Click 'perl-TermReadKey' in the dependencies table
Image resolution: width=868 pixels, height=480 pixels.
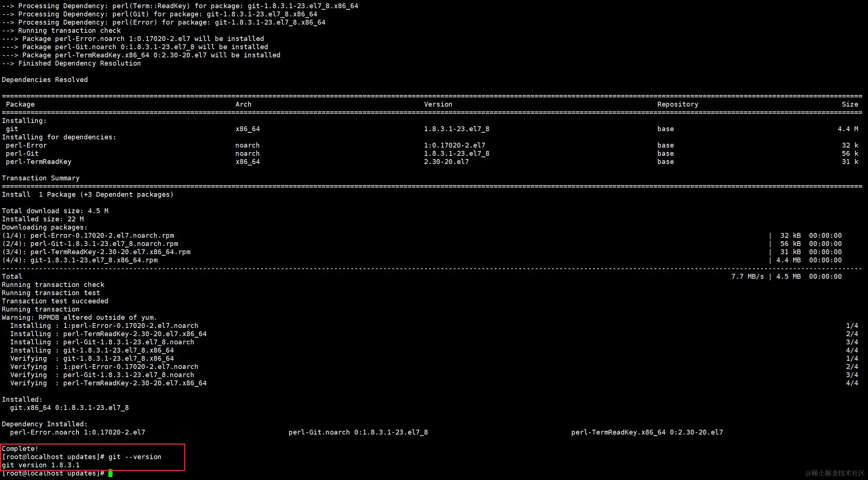click(x=38, y=162)
